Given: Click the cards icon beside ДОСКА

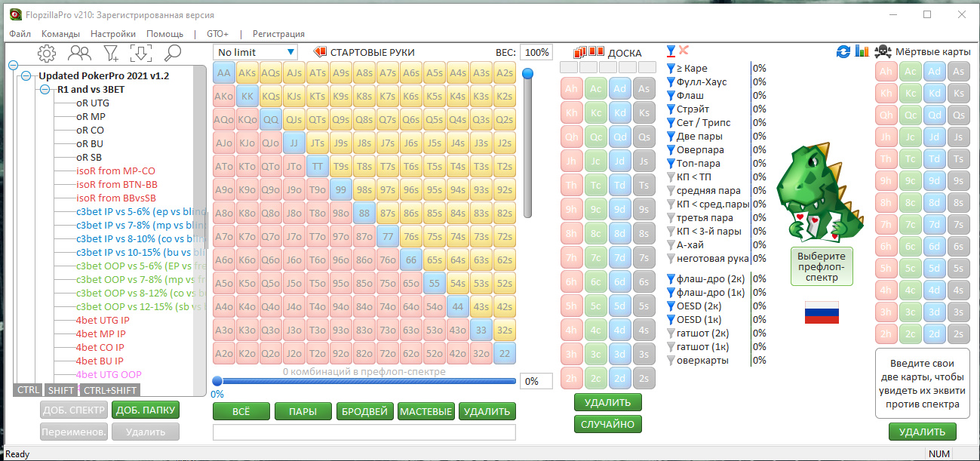Looking at the screenshot, I should click(x=589, y=53).
